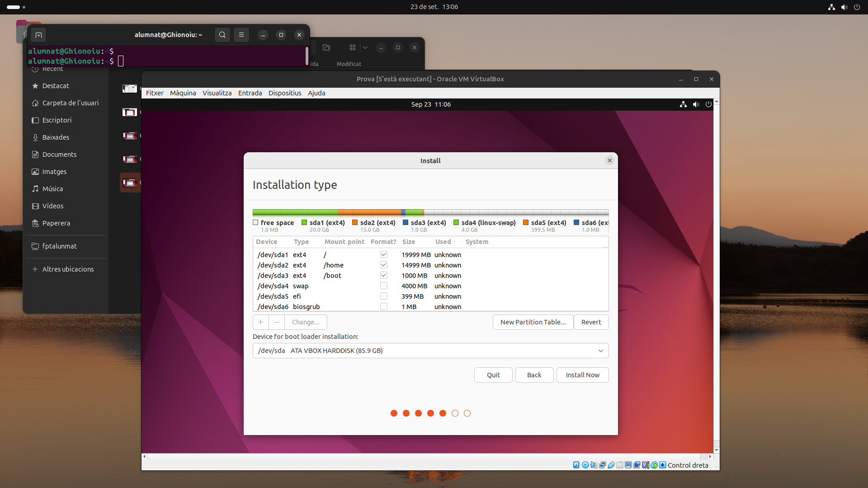Click the hard disk activity status icon
The image size is (868, 488).
pos(576,465)
